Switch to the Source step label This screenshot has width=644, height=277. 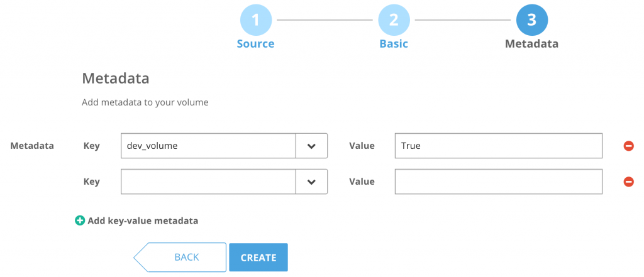click(x=255, y=44)
